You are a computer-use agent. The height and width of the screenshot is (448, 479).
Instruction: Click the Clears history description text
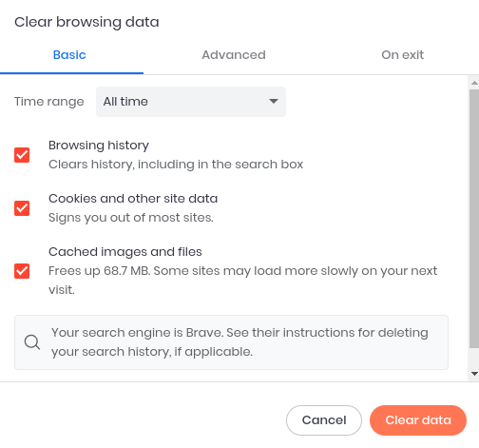176,165
